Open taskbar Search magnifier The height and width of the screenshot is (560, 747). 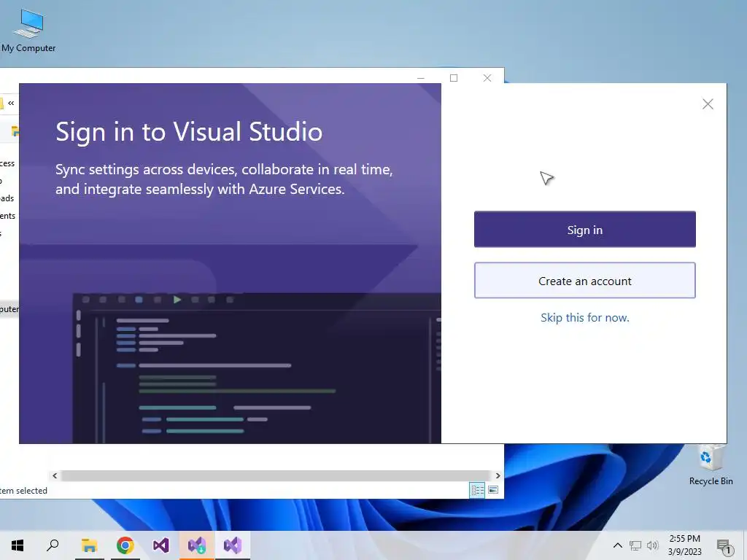click(x=53, y=545)
